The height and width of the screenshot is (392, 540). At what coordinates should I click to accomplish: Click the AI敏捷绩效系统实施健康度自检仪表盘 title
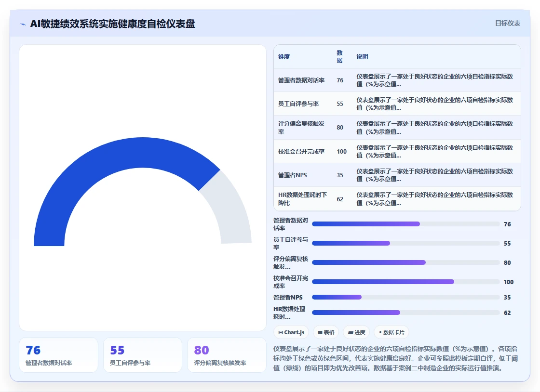click(x=113, y=24)
